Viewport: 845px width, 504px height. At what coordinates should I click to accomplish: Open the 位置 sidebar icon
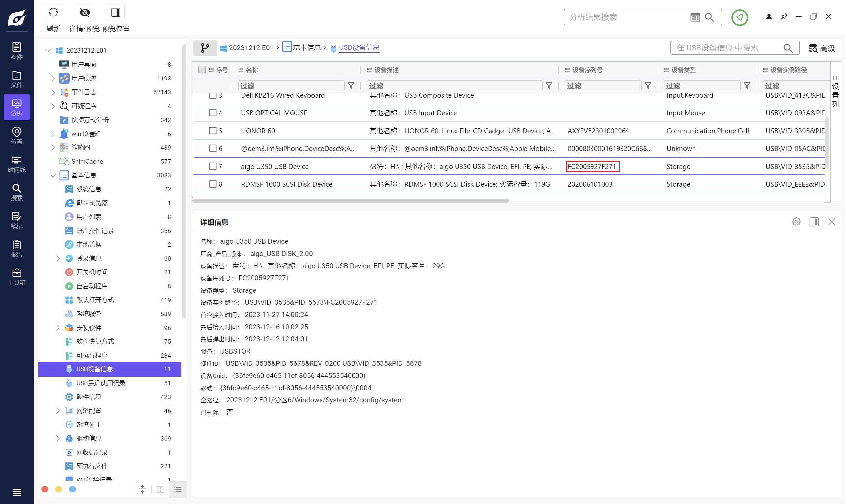[17, 136]
